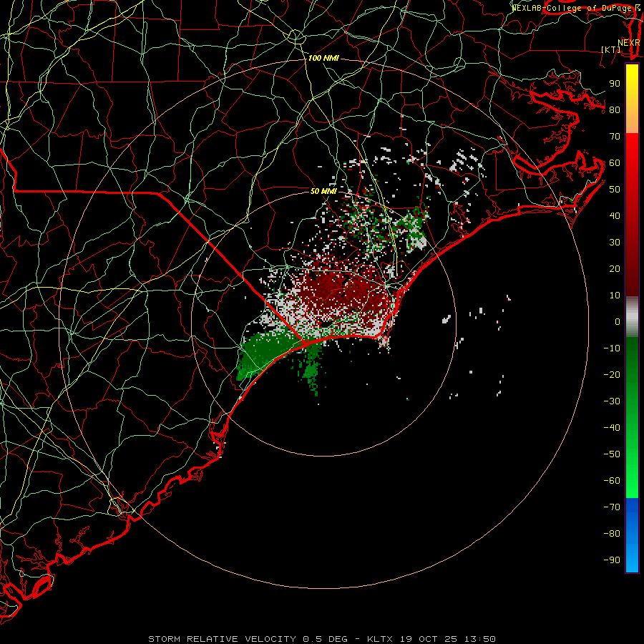Click the 80 value on velocity scale

615,110
